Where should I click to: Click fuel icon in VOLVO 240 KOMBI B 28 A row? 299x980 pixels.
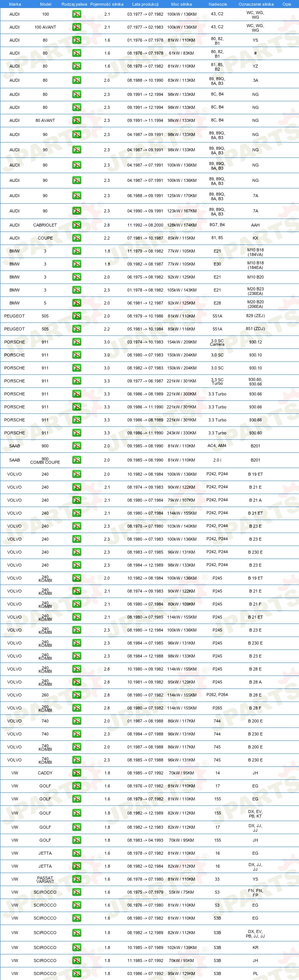click(x=76, y=682)
